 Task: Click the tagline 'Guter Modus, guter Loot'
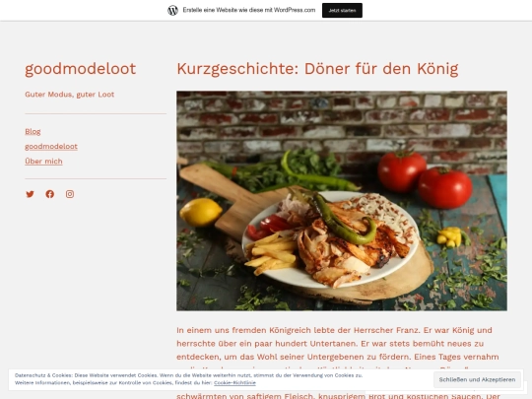(70, 95)
